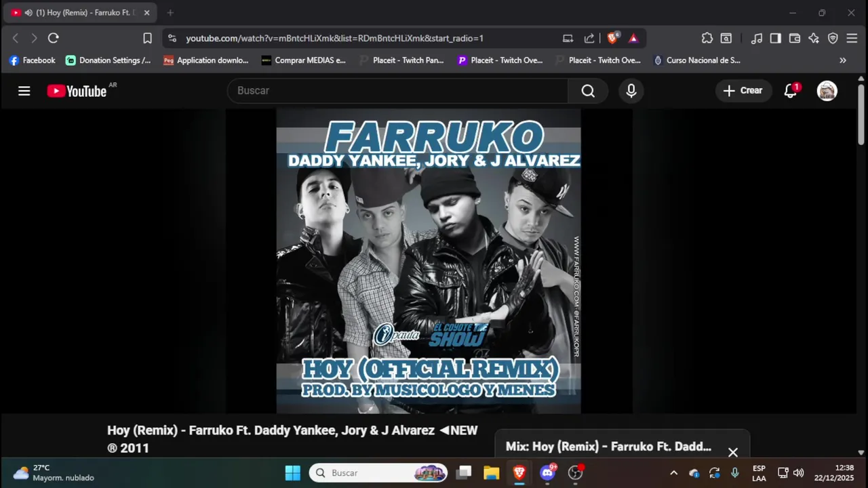The height and width of the screenshot is (488, 868).
Task: Open YouTube notifications bell
Action: click(x=791, y=91)
